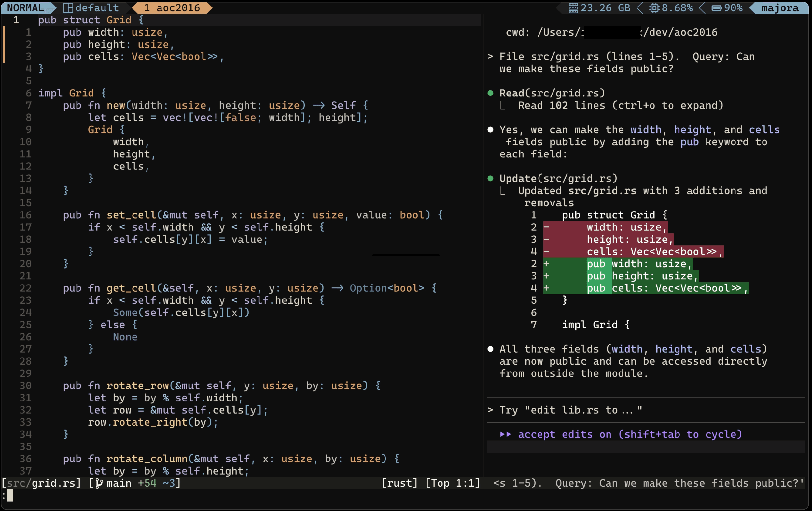Click the CPU chip icon showing 8.68%

[654, 8]
